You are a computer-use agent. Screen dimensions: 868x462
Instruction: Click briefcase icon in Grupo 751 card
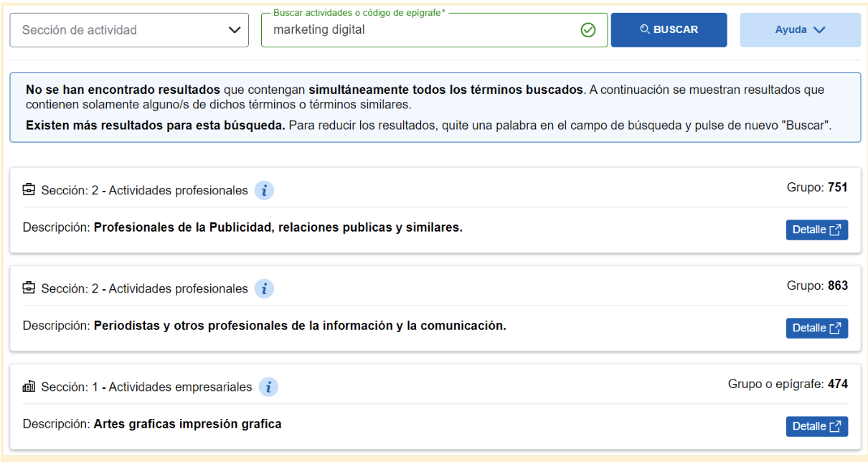pos(29,190)
